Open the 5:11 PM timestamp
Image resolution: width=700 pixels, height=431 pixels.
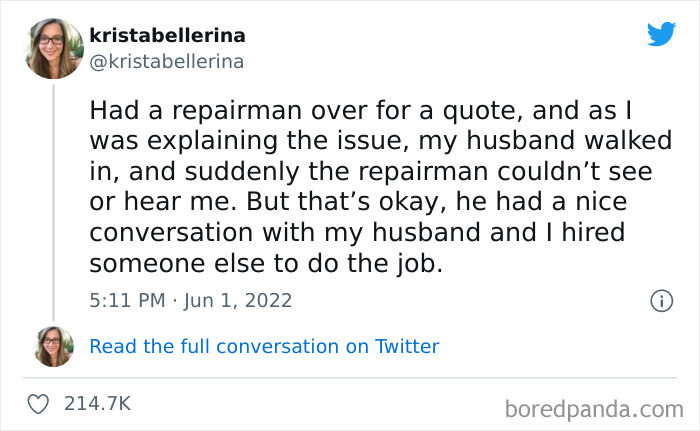[x=125, y=300]
